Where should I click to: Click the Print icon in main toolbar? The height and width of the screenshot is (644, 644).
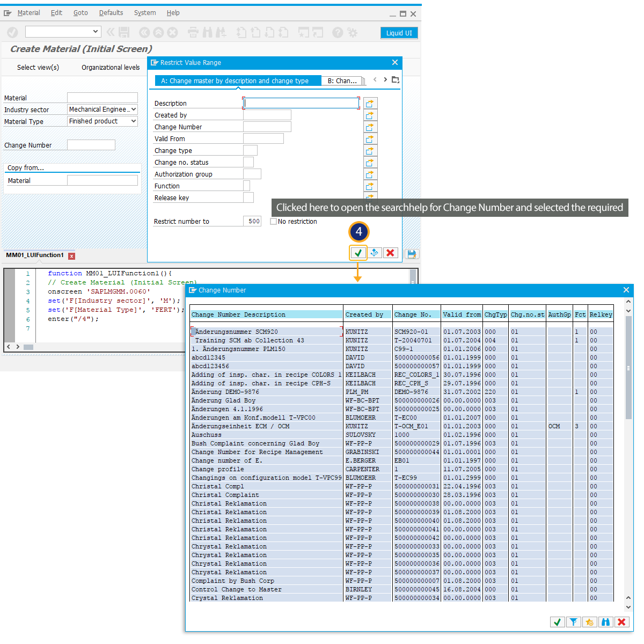click(193, 32)
